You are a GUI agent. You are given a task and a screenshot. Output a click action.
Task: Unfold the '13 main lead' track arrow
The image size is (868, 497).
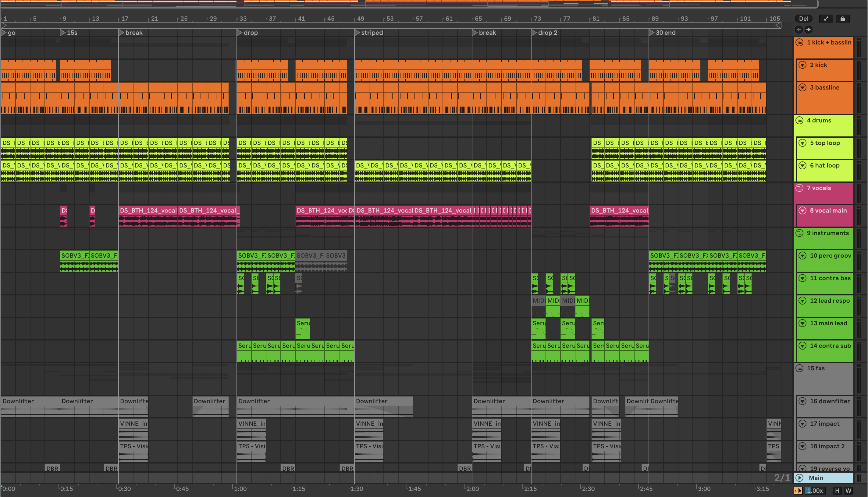tap(802, 323)
